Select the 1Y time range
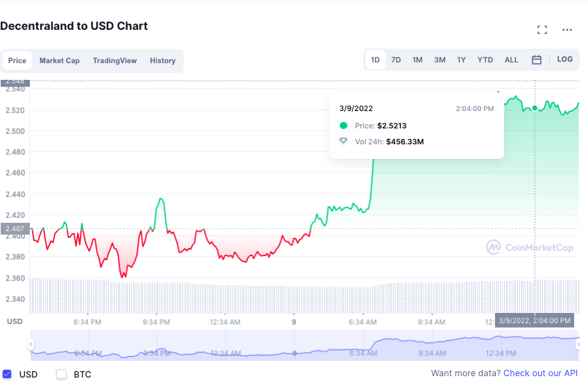This screenshot has width=588, height=381. (x=461, y=60)
